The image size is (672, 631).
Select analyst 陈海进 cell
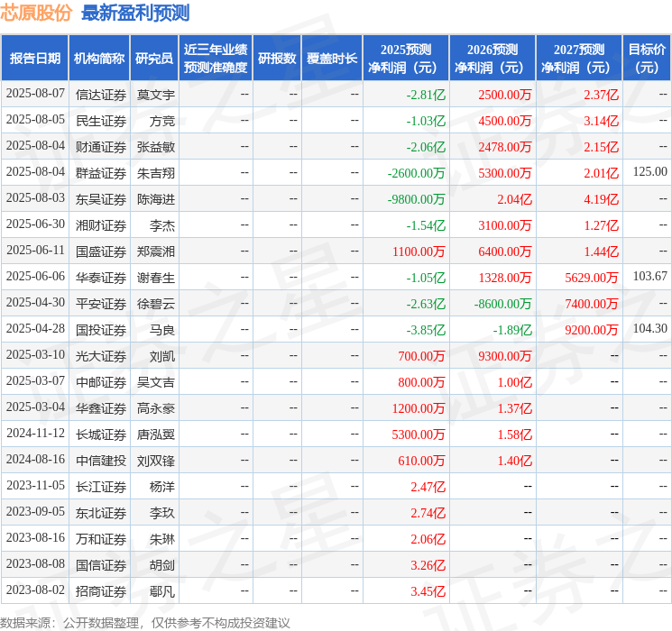(x=155, y=199)
